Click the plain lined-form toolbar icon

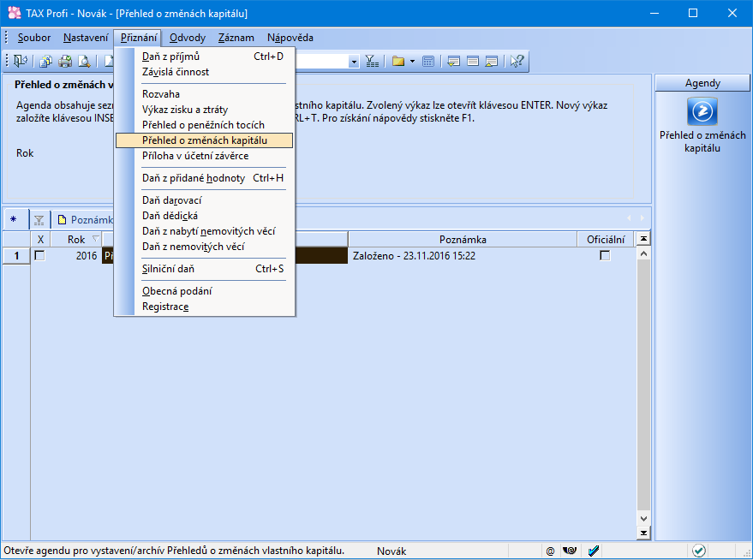coord(473,61)
